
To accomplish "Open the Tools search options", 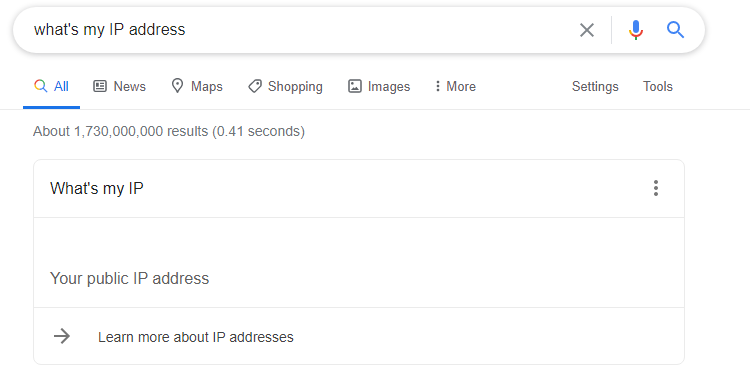I will click(658, 87).
